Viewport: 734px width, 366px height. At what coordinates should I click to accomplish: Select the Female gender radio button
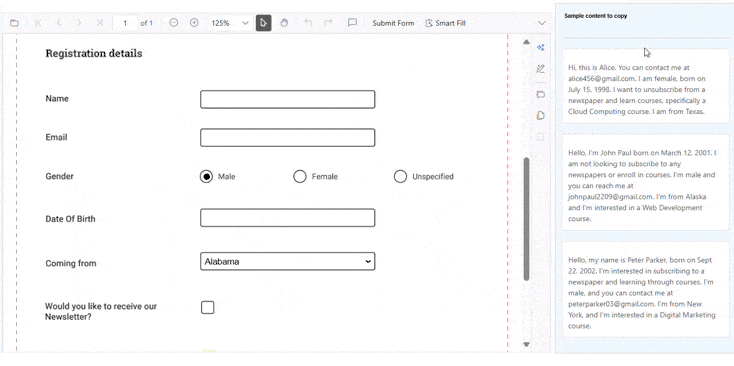[x=300, y=176]
